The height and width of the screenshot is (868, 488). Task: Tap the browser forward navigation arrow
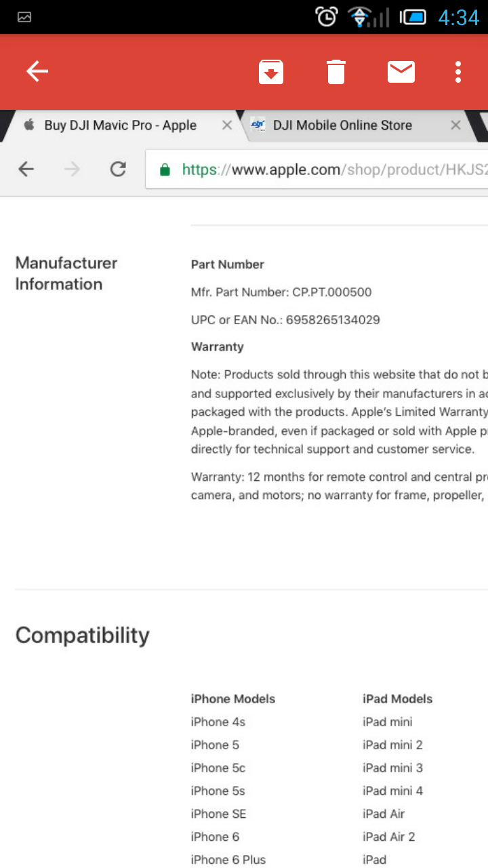coord(71,169)
